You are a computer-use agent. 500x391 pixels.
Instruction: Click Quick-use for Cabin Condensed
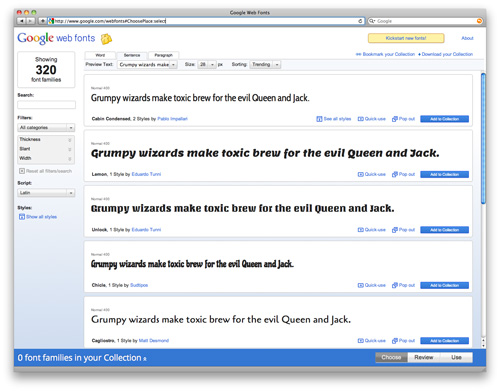click(x=372, y=119)
